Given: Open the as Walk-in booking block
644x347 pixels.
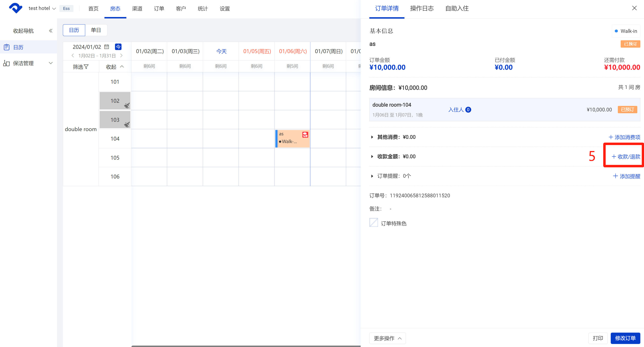Looking at the screenshot, I should click(x=292, y=138).
